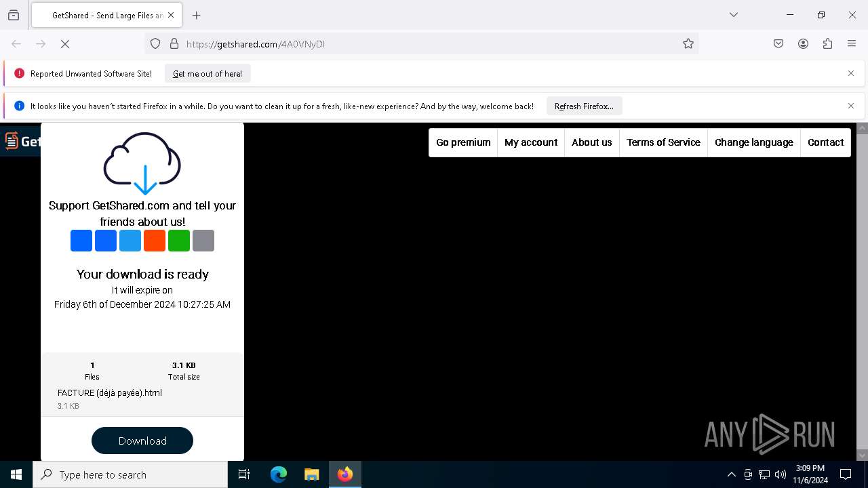Screen dimensions: 868x488
Task: Click FACTURE (déjà payée).html file name
Action: pyautogui.click(x=110, y=392)
